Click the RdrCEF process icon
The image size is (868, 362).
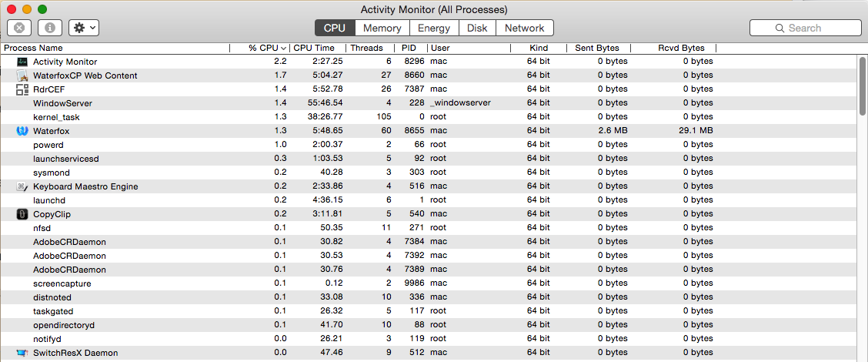[22, 89]
